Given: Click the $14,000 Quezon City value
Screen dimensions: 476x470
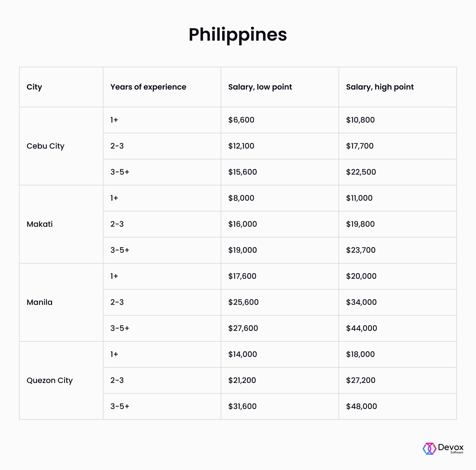Looking at the screenshot, I should 242,354.
